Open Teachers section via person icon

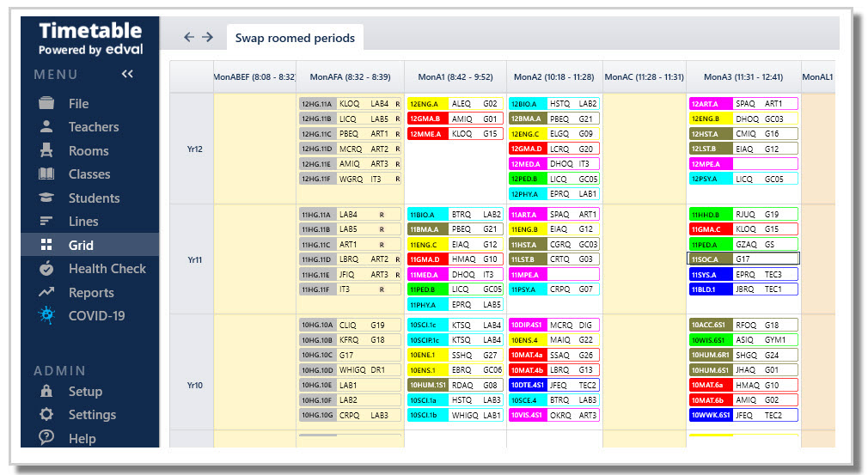click(x=46, y=126)
